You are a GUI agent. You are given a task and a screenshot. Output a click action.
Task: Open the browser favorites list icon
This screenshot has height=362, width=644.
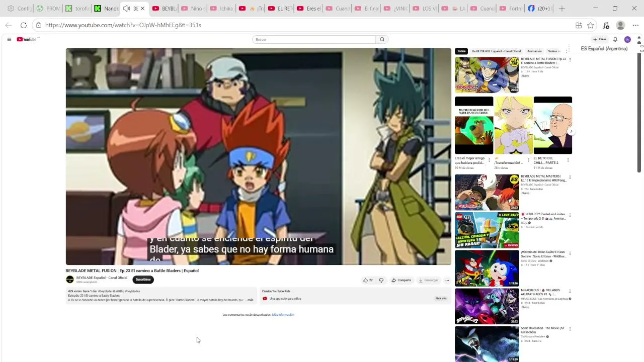606,25
